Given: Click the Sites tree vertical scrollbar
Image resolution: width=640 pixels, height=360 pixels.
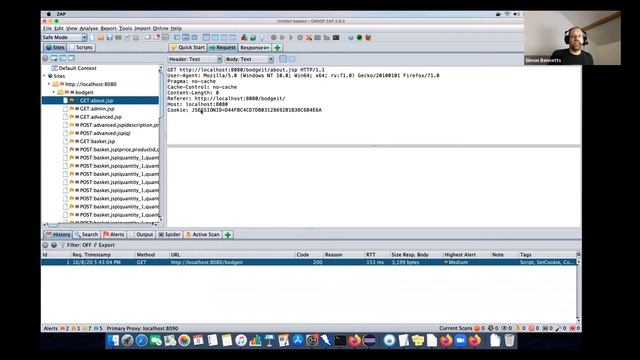Looking at the screenshot, I should click(161, 143).
